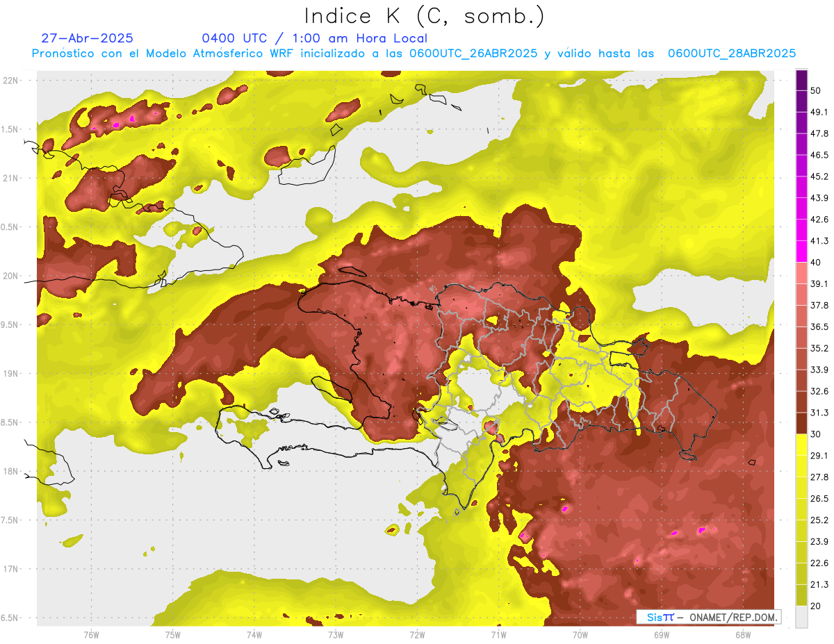Click '0400 UTC / 1:00 am Hora Local'
The width and height of the screenshot is (834, 644).
click(x=315, y=38)
